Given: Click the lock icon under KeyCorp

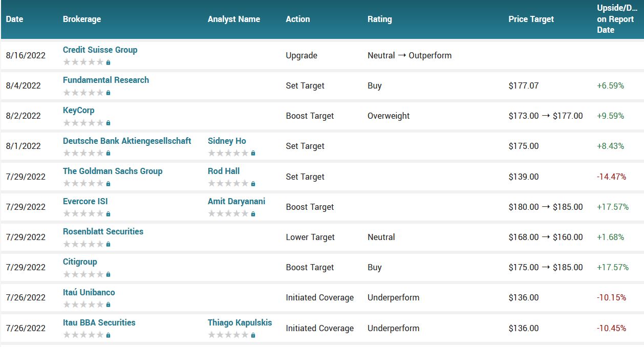Looking at the screenshot, I should tap(108, 123).
